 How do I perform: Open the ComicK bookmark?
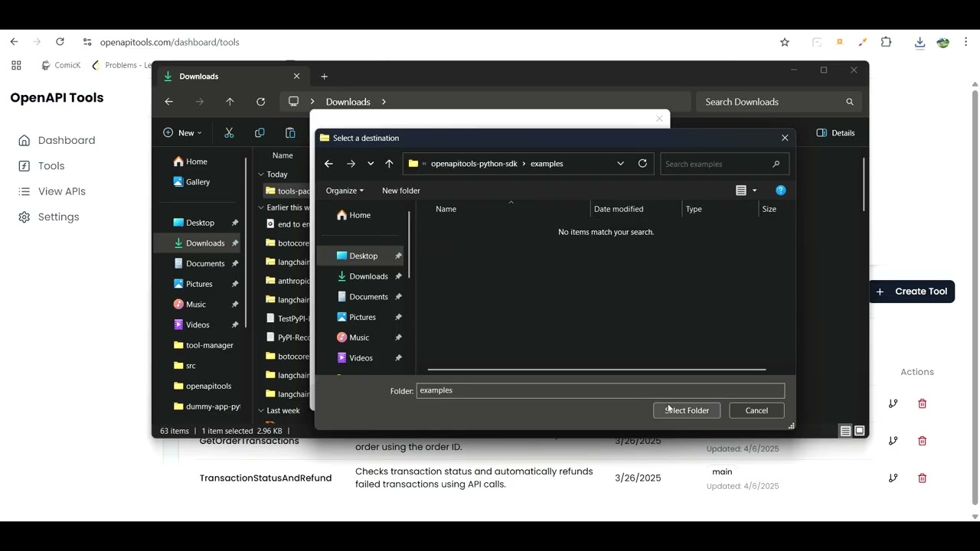pyautogui.click(x=61, y=65)
